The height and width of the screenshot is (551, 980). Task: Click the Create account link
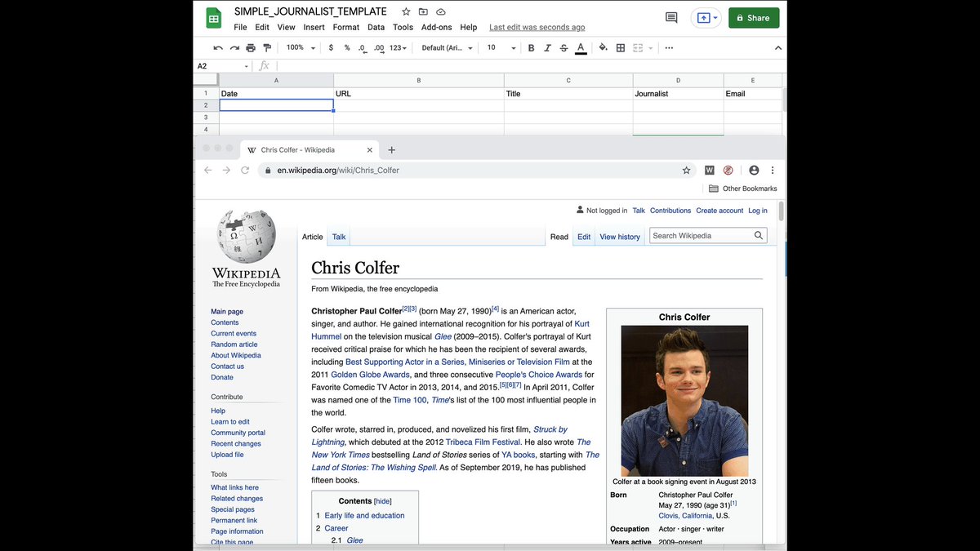(719, 211)
